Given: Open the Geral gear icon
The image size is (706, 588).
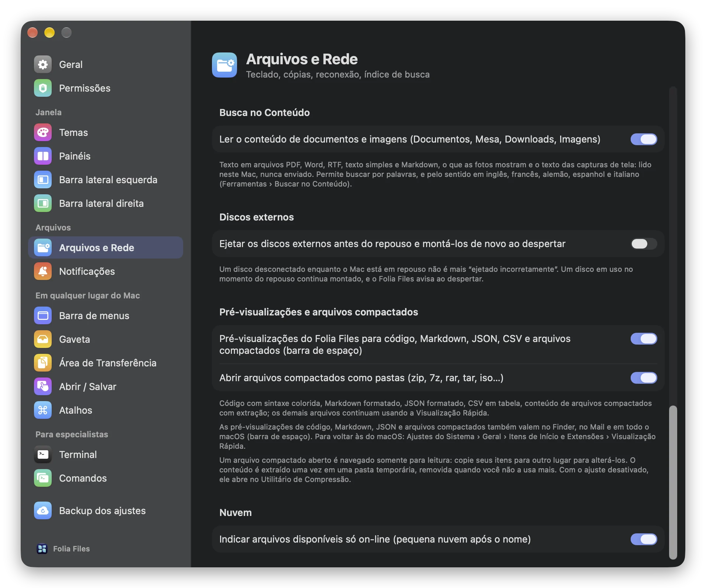Looking at the screenshot, I should coord(43,65).
